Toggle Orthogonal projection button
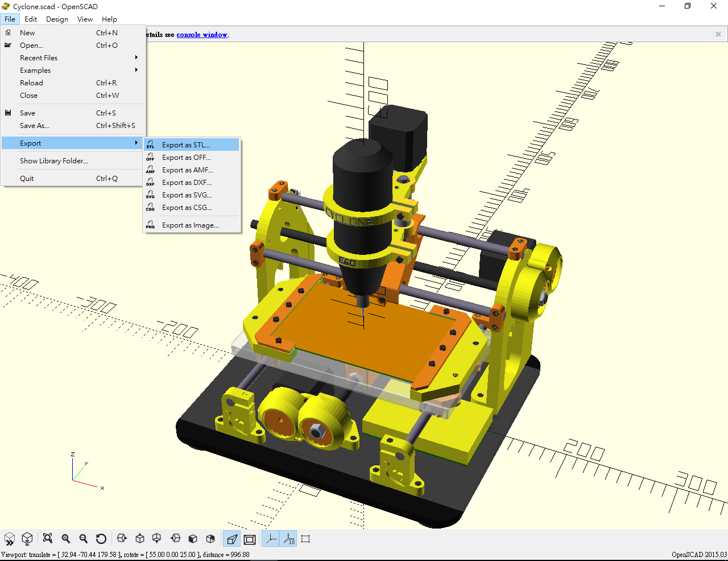Image resolution: width=728 pixels, height=561 pixels. (x=250, y=539)
